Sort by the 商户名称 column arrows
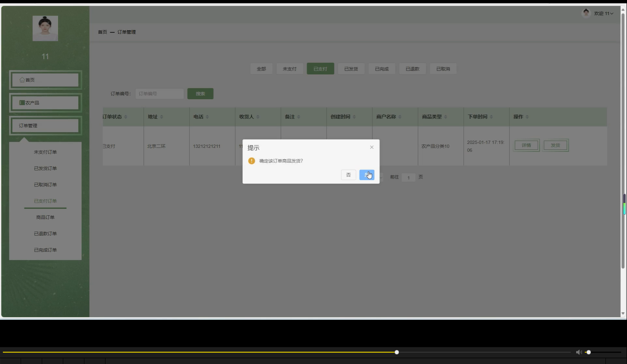Viewport: 627px width, 364px height. pos(400,117)
